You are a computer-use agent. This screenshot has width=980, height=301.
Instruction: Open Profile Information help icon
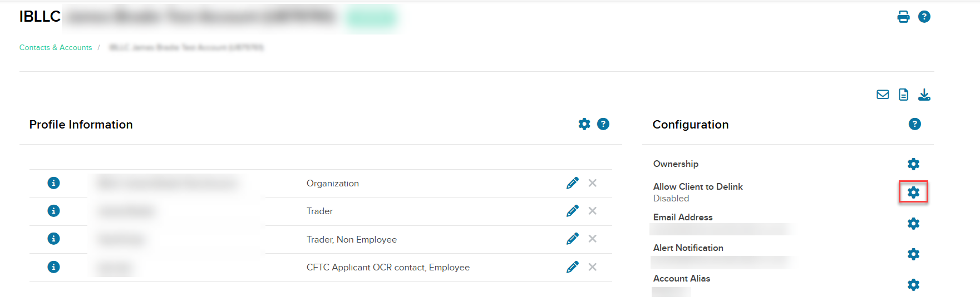[x=603, y=124]
